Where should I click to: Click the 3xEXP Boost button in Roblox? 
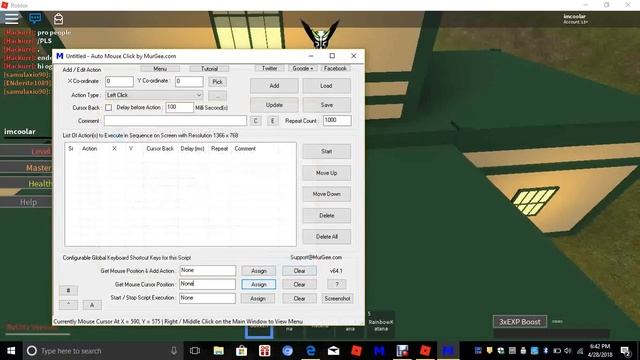coord(520,322)
